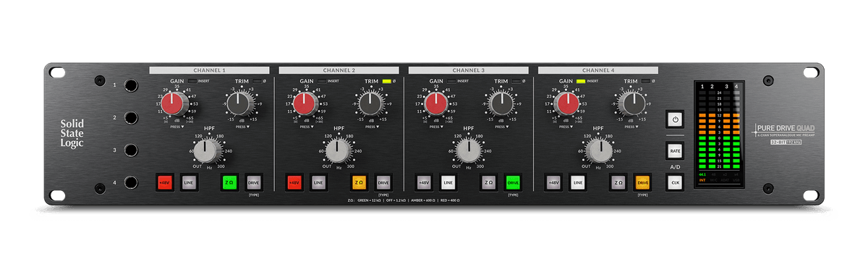Click Channel 4 amber DRIVE button
Screen dimensions: 868x277
coord(642,183)
